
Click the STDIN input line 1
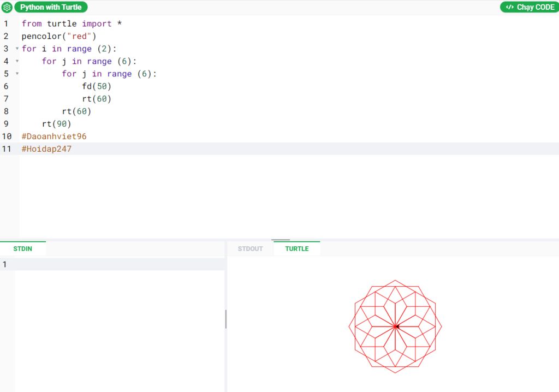coord(120,264)
